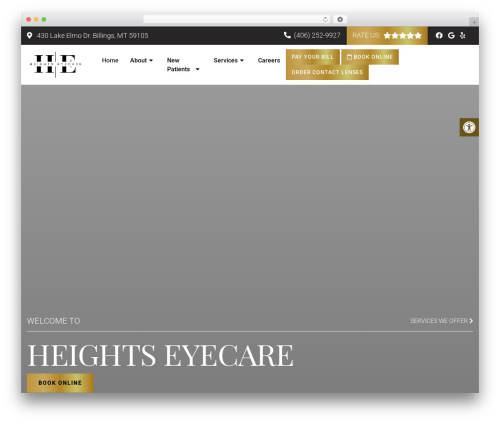500x423 pixels.
Task: Expand the New Patients dropdown arrow
Action: tap(197, 69)
